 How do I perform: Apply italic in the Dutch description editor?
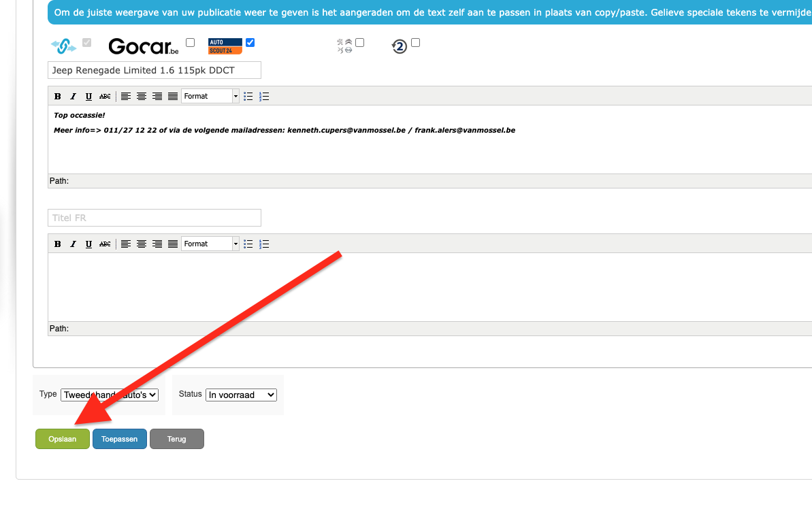click(73, 97)
